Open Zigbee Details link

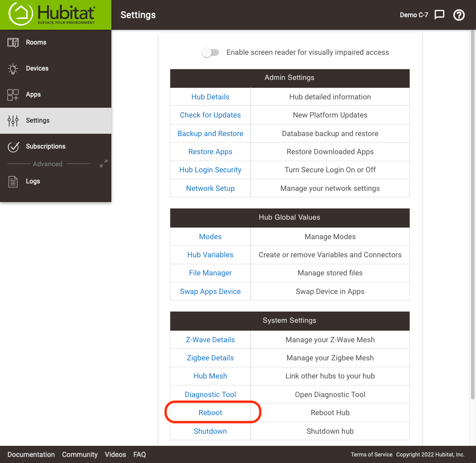(210, 358)
